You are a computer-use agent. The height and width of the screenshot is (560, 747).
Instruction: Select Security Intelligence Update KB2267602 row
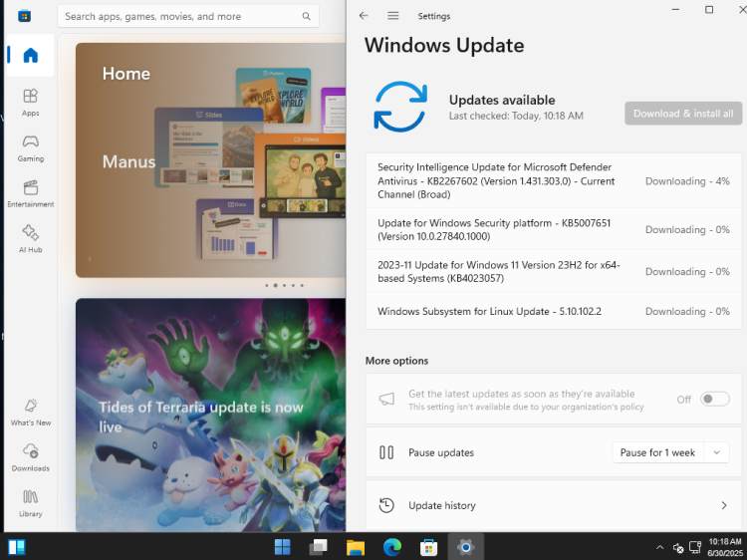pyautogui.click(x=554, y=180)
